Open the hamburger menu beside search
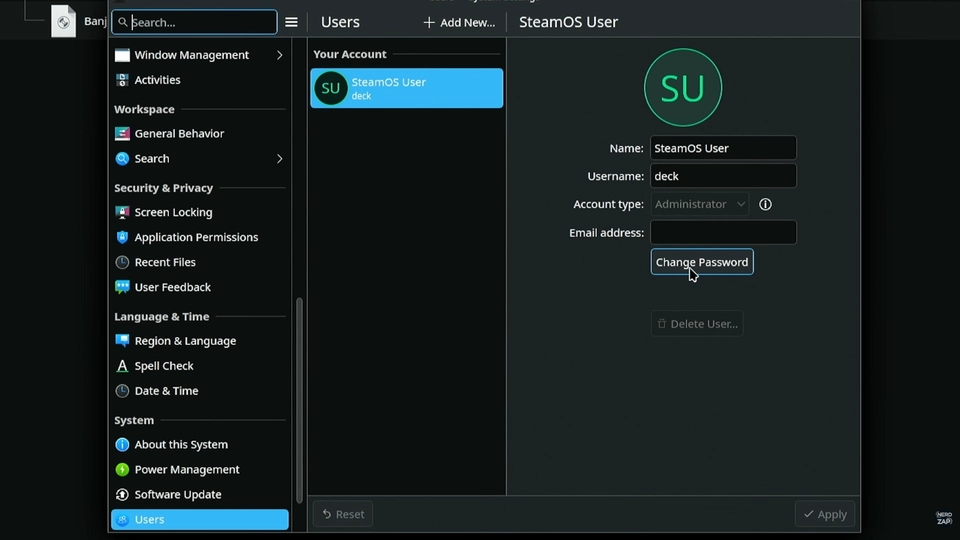The height and width of the screenshot is (540, 960). (291, 22)
